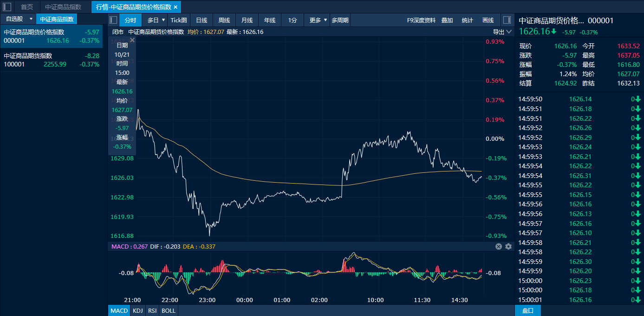Close the 行情-中证商品期货价格指数 tab
This screenshot has height=316, width=644.
coord(176,7)
